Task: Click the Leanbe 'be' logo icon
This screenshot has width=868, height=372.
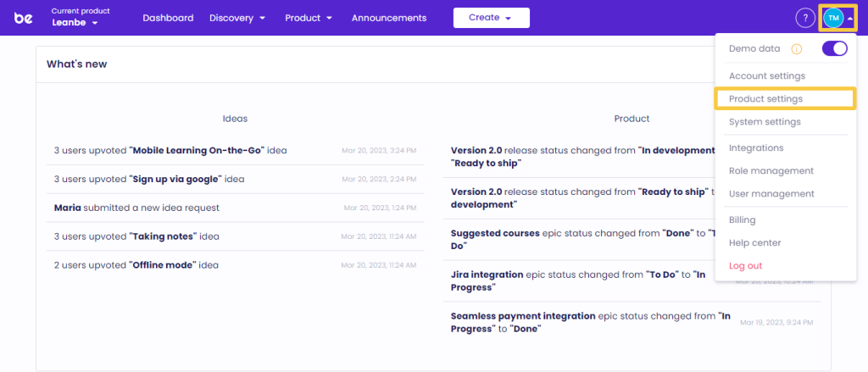Action: tap(24, 18)
